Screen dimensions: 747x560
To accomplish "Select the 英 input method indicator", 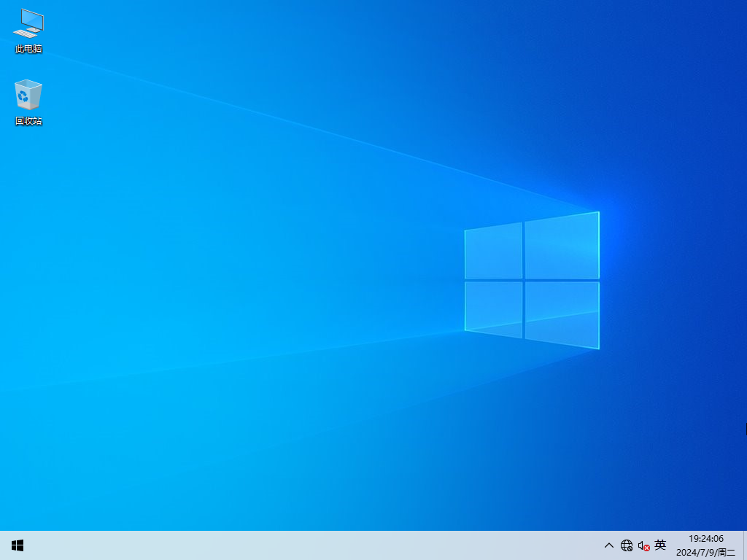I will coord(660,545).
